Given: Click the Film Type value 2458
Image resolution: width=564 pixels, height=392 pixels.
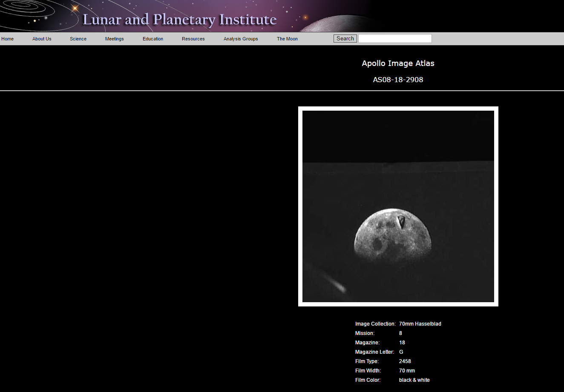Looking at the screenshot, I should [405, 361].
